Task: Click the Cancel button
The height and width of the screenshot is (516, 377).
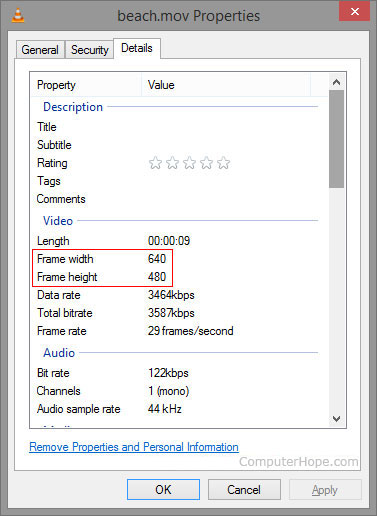Action: [244, 490]
